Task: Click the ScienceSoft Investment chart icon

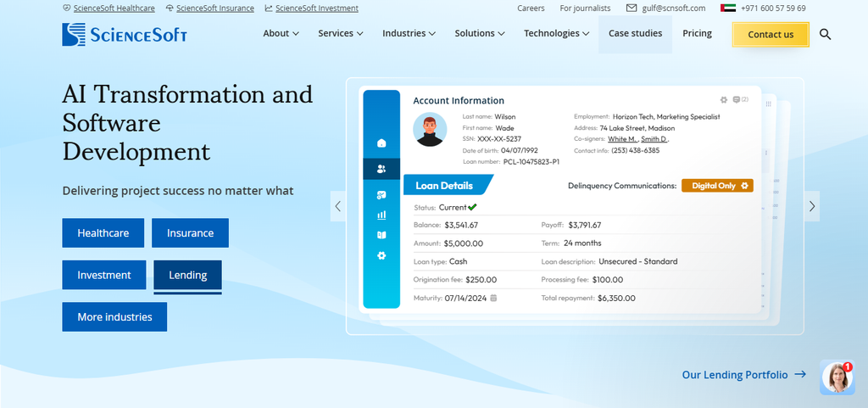Action: pyautogui.click(x=269, y=8)
